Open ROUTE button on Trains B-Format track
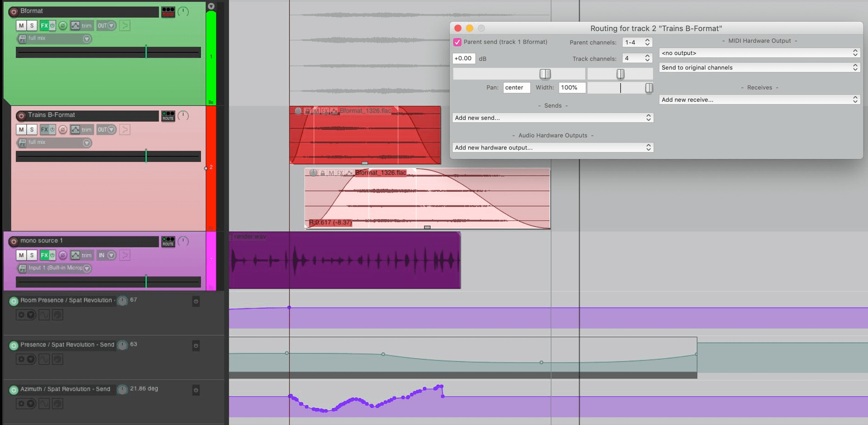868x425 pixels. click(168, 116)
